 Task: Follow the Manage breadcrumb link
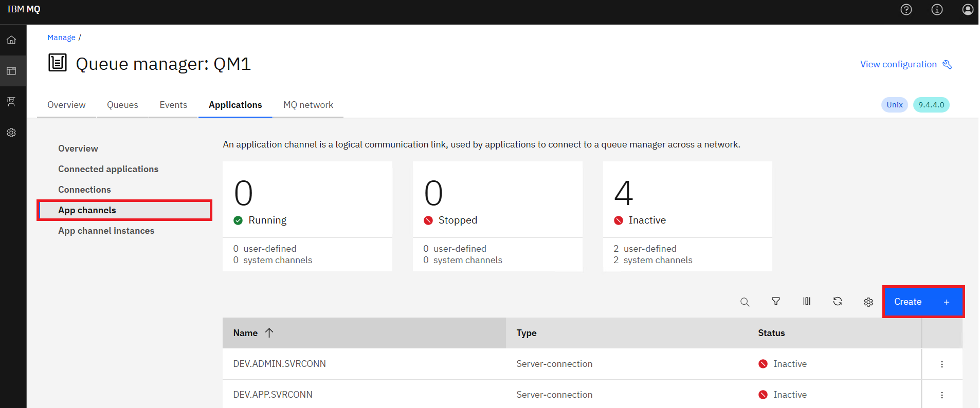tap(61, 38)
